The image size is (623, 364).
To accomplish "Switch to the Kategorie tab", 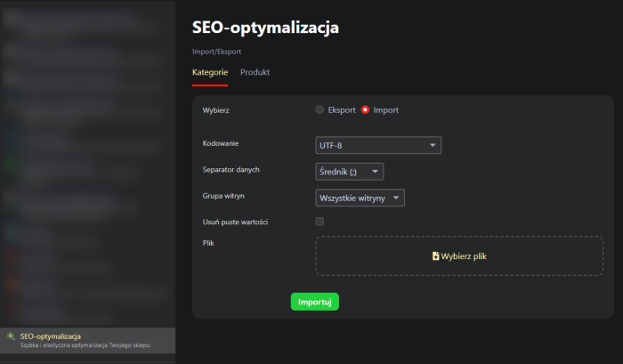I will (210, 72).
